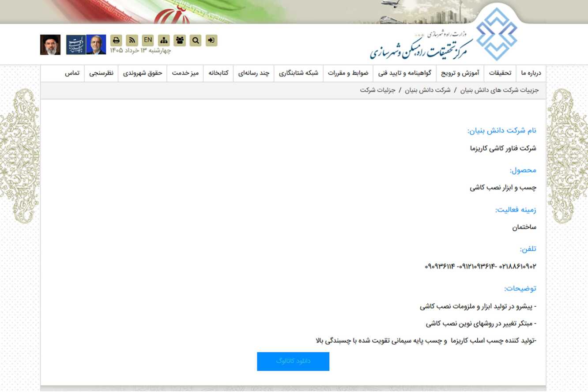Open the حقوق شهروندی menu
The height and width of the screenshot is (392, 588).
coord(143,73)
